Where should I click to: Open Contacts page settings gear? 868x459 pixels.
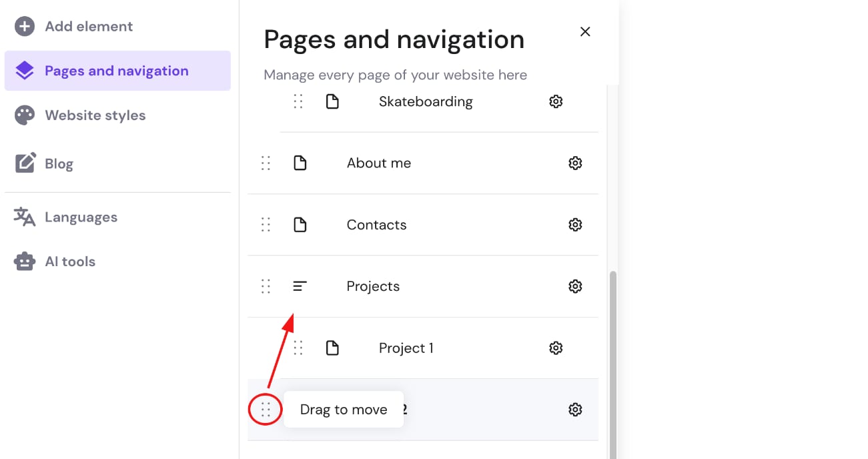tap(575, 225)
